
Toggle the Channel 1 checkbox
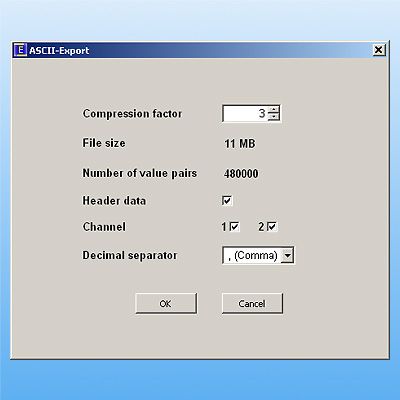pos(234,227)
